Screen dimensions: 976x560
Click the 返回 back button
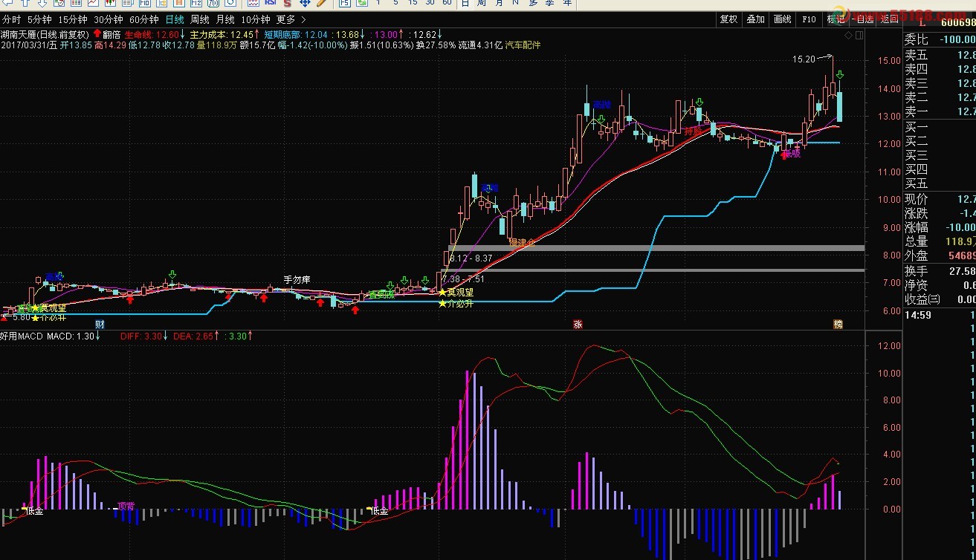(x=890, y=19)
